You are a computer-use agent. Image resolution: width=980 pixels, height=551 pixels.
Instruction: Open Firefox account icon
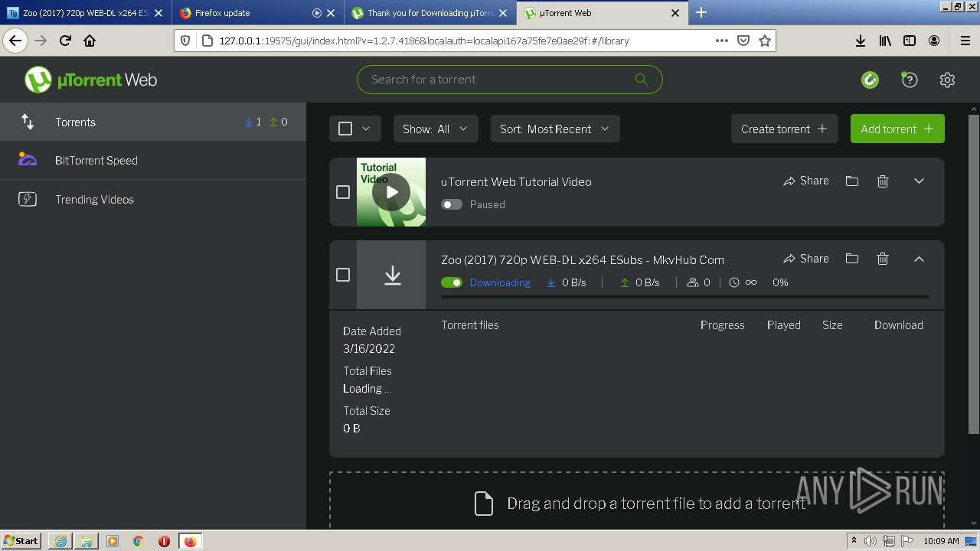[934, 41]
